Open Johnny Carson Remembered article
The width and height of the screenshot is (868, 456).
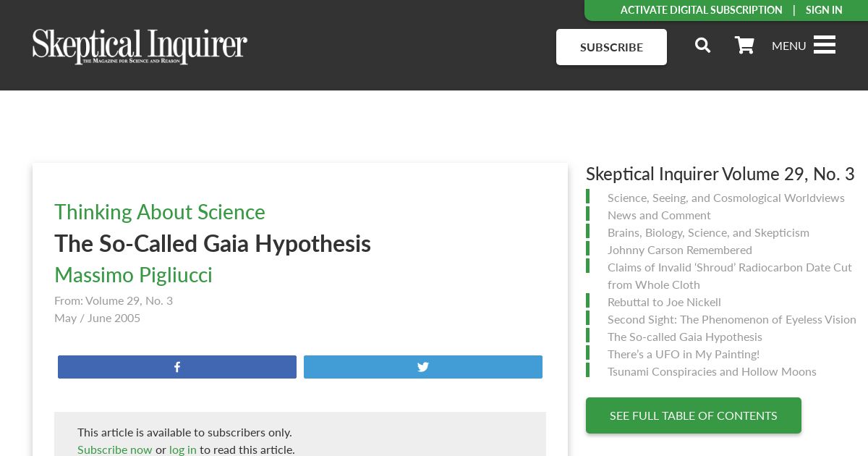coord(680,250)
